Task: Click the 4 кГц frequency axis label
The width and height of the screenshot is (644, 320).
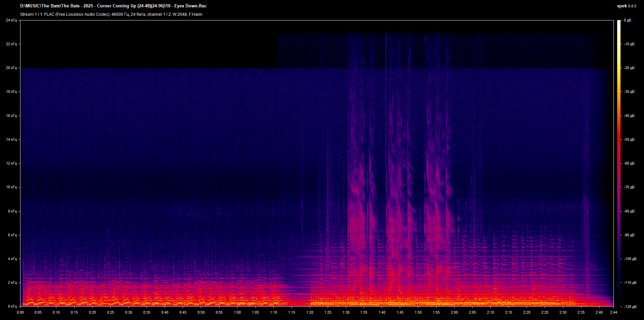Action: click(x=12, y=259)
